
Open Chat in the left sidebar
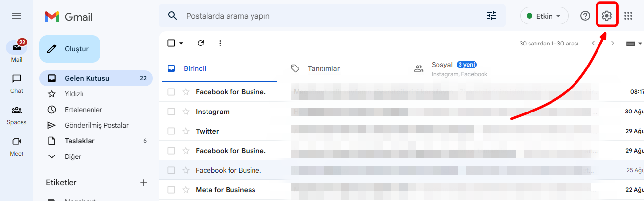(17, 83)
